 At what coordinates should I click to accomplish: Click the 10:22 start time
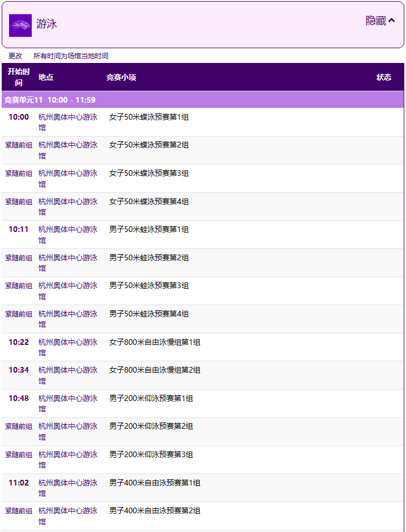click(19, 342)
